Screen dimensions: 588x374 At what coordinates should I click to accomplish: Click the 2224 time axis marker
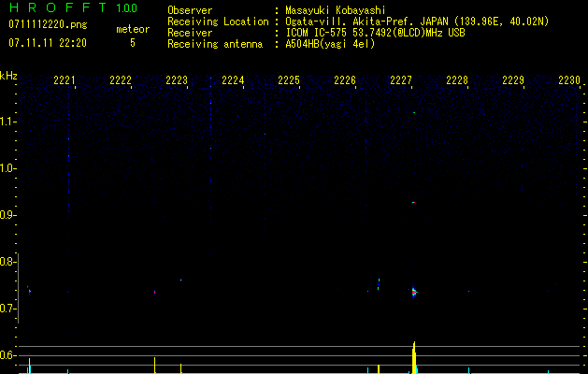233,80
